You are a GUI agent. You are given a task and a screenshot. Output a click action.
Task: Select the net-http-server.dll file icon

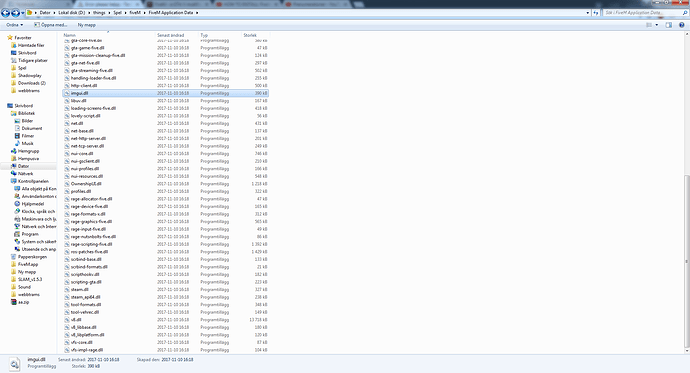point(67,139)
